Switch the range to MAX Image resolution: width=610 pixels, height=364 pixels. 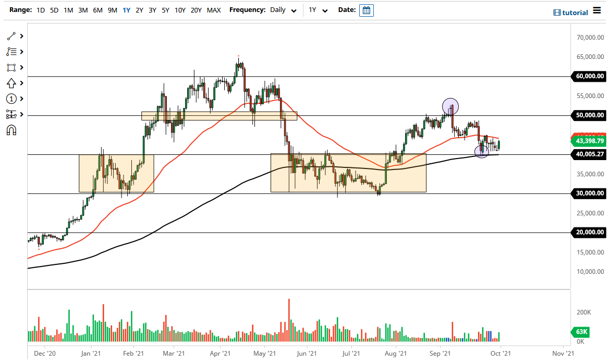[214, 10]
